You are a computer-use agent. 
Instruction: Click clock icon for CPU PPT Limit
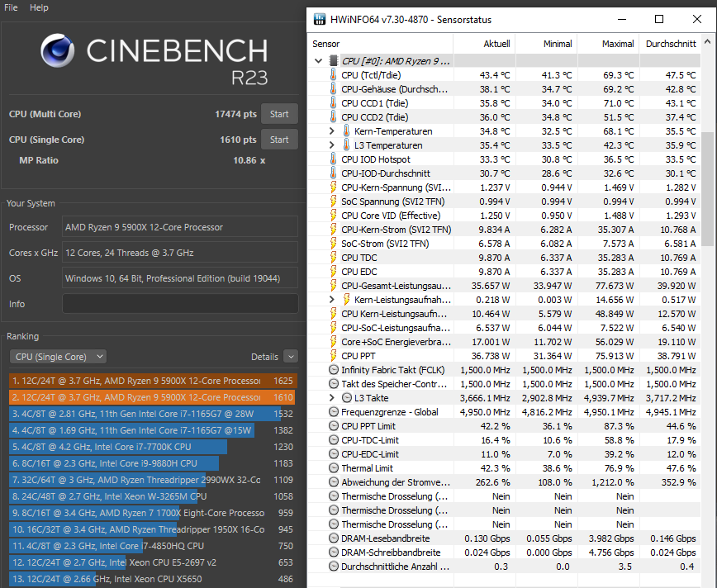point(334,426)
